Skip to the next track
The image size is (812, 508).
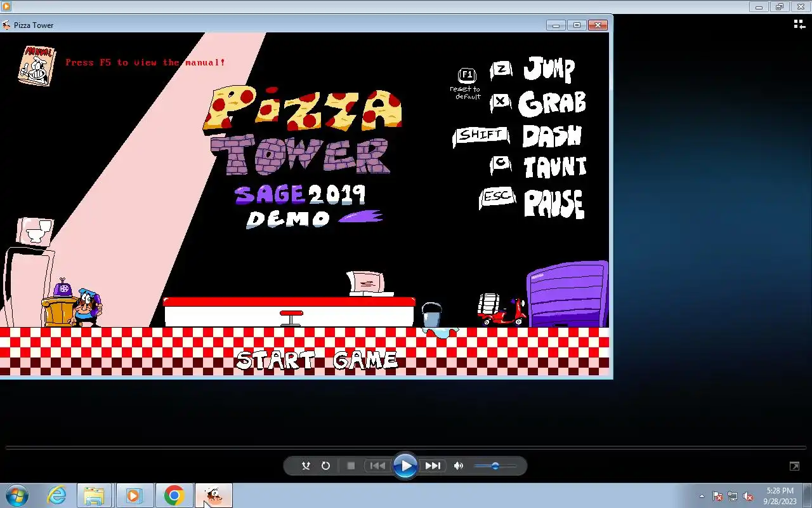(x=433, y=466)
